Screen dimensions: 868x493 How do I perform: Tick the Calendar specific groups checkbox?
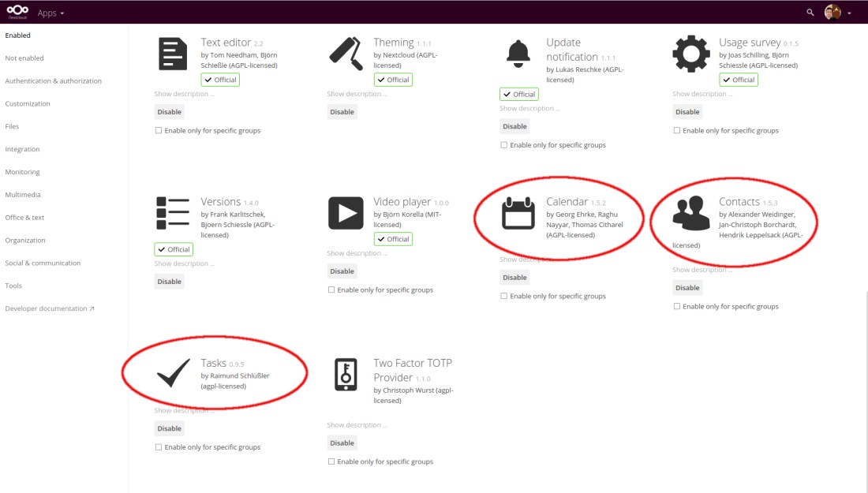coord(504,297)
